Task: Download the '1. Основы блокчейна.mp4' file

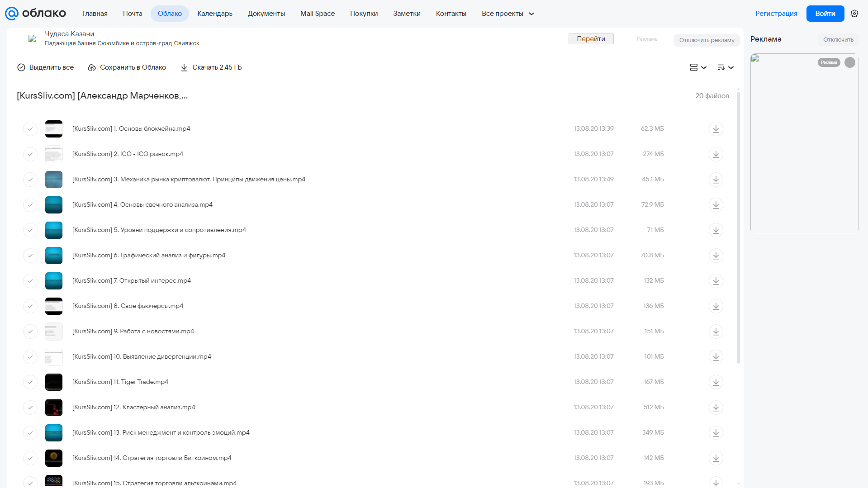Action: (716, 129)
